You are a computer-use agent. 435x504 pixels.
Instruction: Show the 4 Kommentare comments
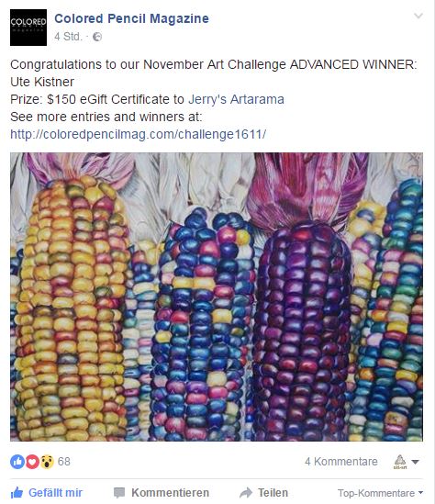point(341,462)
